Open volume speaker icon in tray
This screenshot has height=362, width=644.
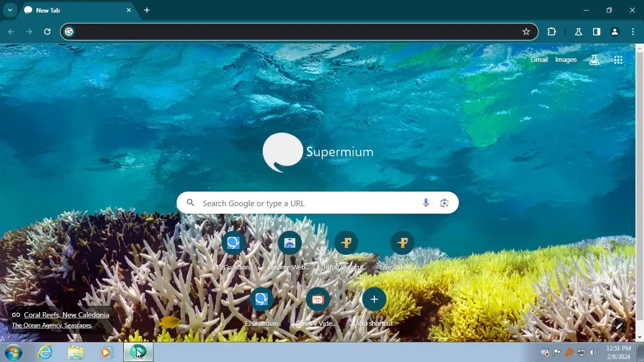[x=593, y=352]
